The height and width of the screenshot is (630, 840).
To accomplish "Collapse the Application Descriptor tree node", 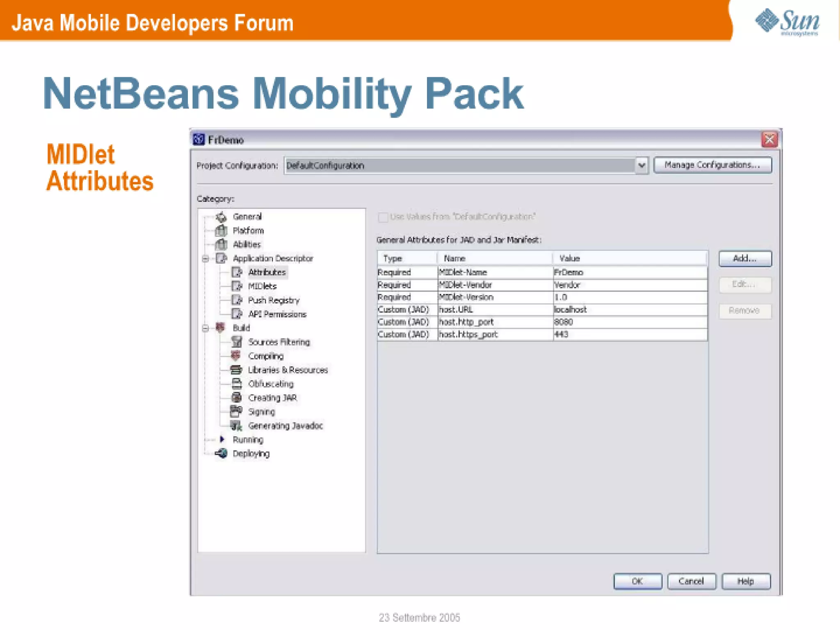I will (x=205, y=258).
